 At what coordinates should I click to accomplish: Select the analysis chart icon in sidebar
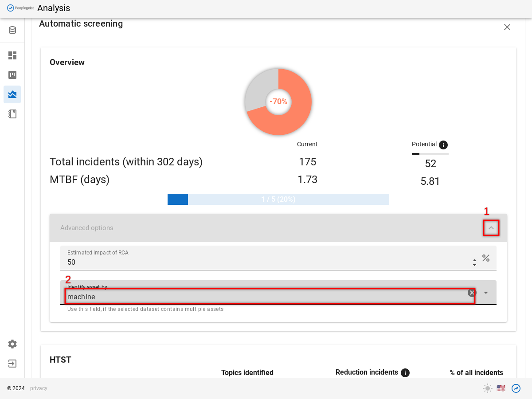click(12, 94)
